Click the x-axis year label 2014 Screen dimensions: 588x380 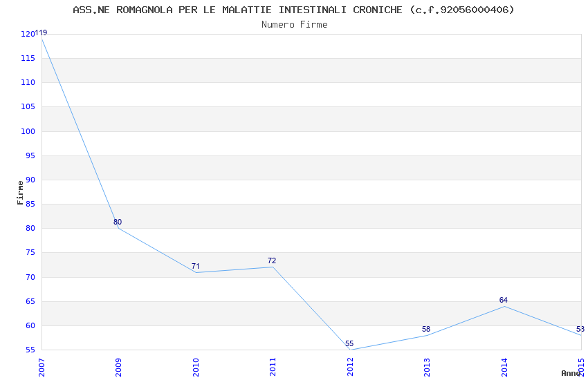click(x=504, y=368)
